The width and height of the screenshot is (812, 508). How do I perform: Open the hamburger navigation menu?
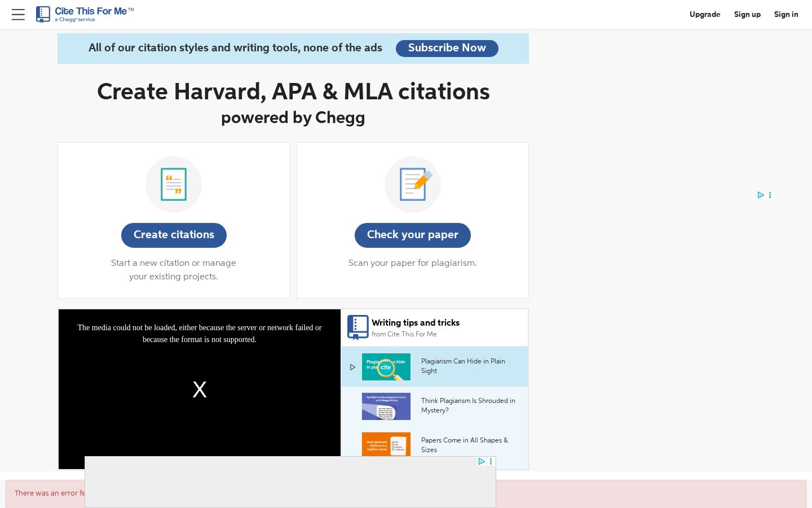point(18,15)
